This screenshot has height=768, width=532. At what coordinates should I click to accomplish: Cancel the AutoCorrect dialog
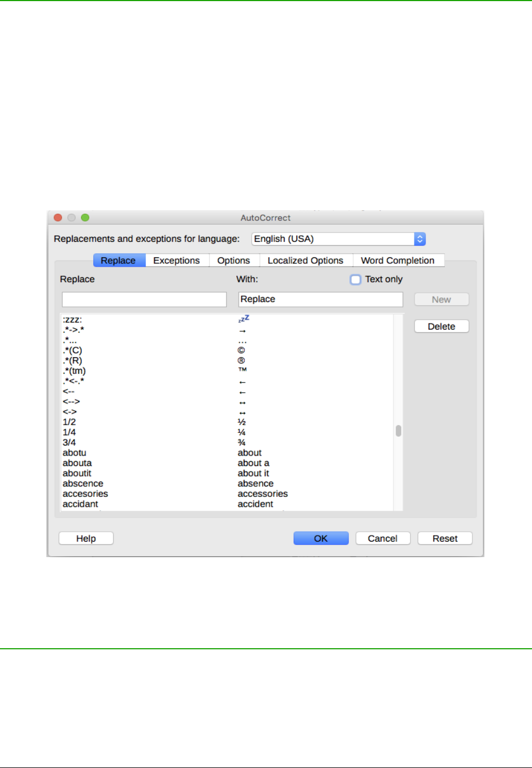point(383,538)
